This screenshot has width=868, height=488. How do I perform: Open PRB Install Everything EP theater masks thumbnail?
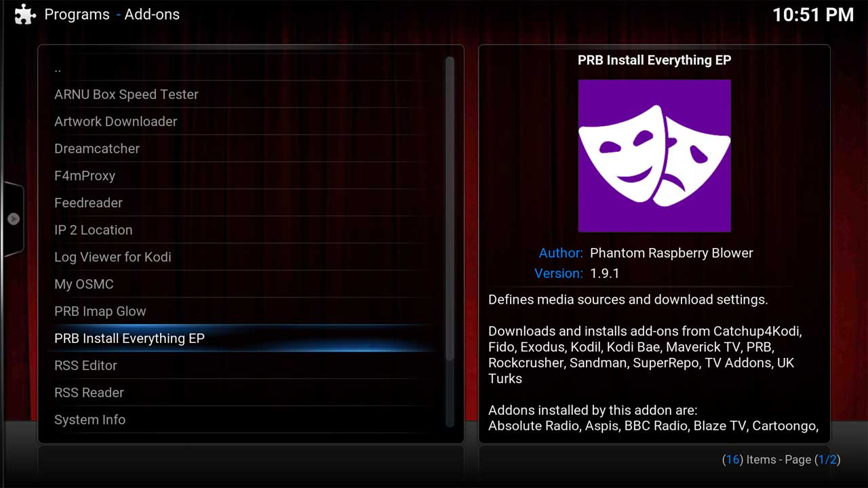click(654, 156)
